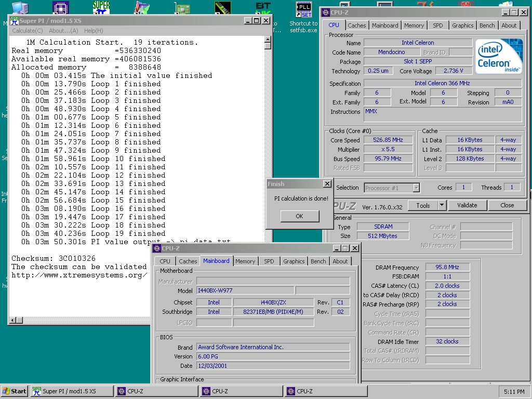
Task: Switch to Bench tab in top CPU-Z window
Action: [x=487, y=25]
